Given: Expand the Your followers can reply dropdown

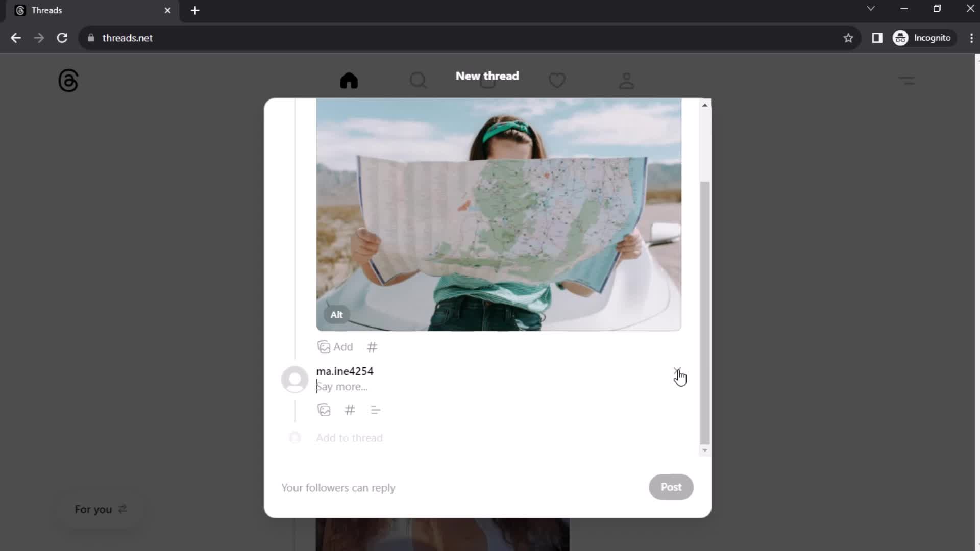Looking at the screenshot, I should 338,487.
